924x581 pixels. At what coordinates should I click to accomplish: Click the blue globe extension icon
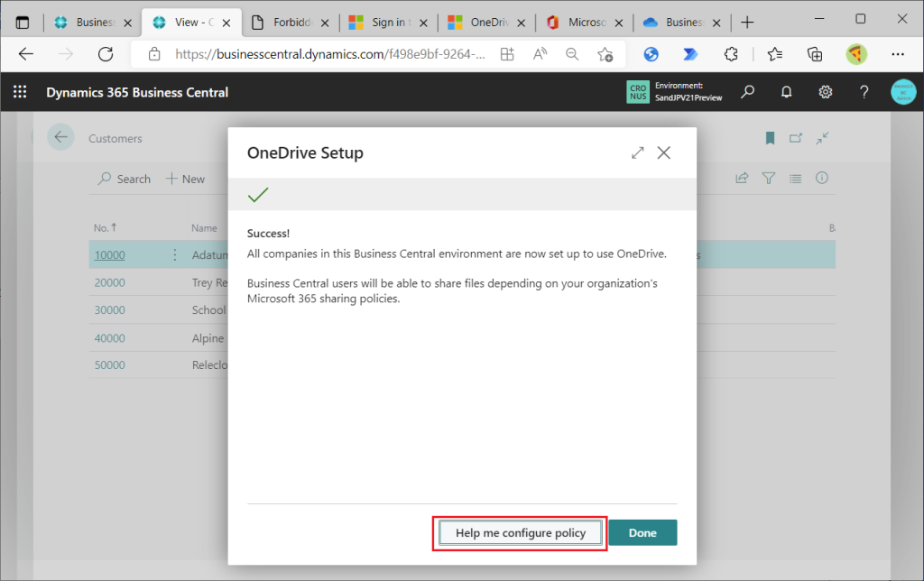651,54
